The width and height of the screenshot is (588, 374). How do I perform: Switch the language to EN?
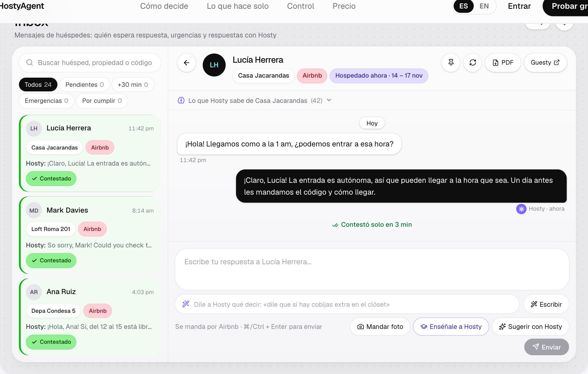pyautogui.click(x=484, y=6)
